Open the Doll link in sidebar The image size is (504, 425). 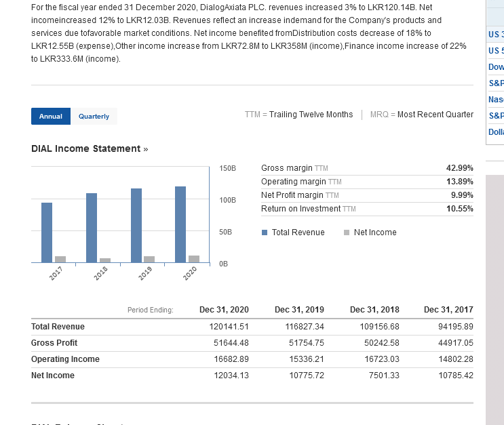pos(496,132)
